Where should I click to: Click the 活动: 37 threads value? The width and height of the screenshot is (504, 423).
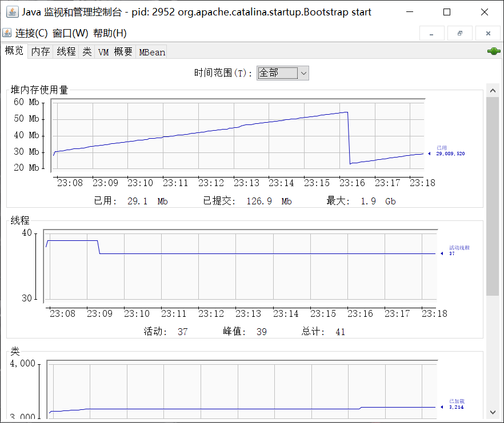(x=166, y=332)
